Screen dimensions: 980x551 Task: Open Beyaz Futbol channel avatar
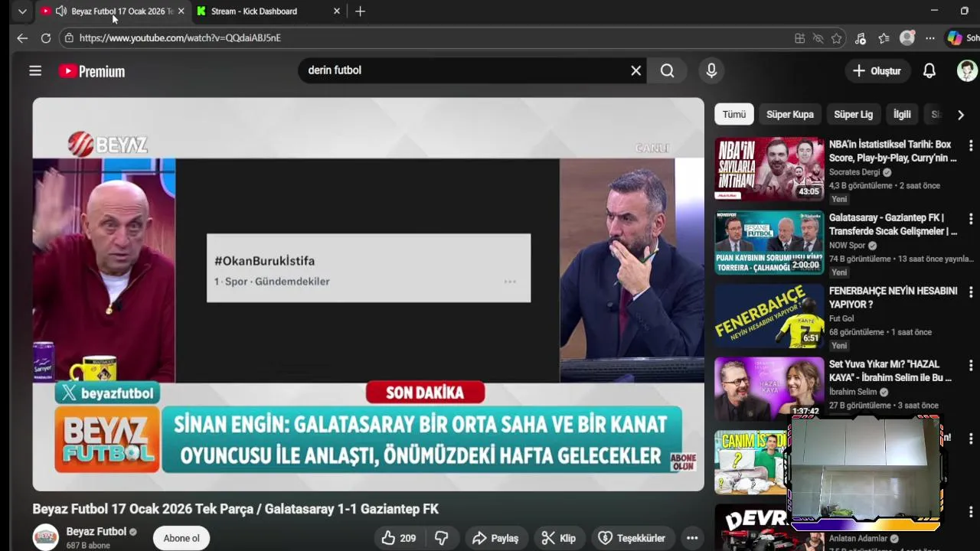45,537
